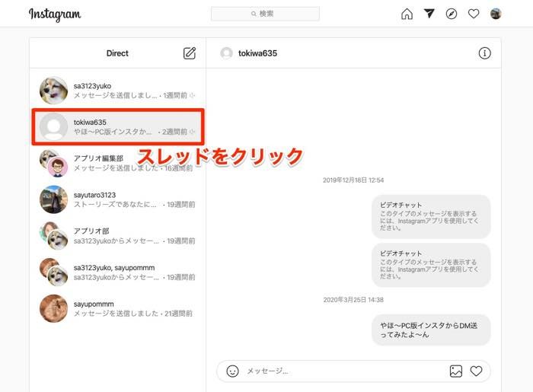Open the Instagram home feed icon
The width and height of the screenshot is (533, 392).
pos(407,14)
